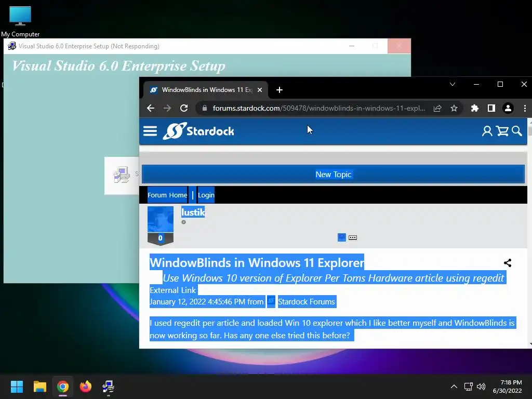This screenshot has height=399, width=532.
Task: Bookmark this page with star icon
Action: click(454, 108)
